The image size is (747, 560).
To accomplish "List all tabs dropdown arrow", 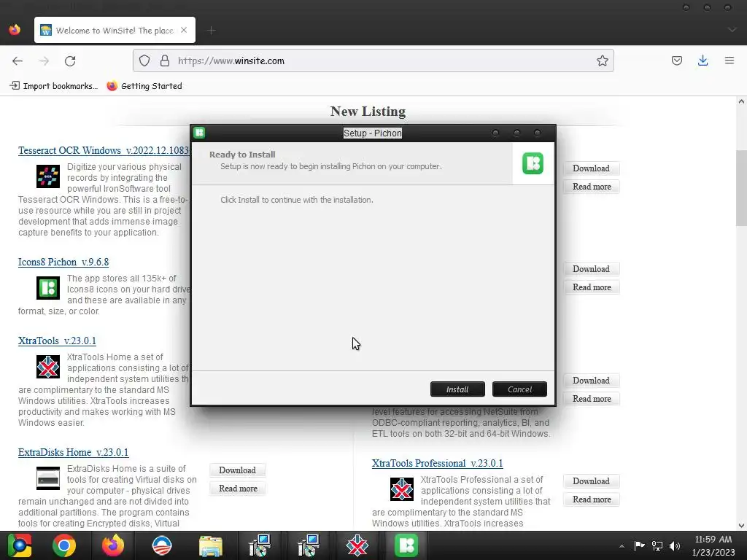I will click(x=732, y=30).
